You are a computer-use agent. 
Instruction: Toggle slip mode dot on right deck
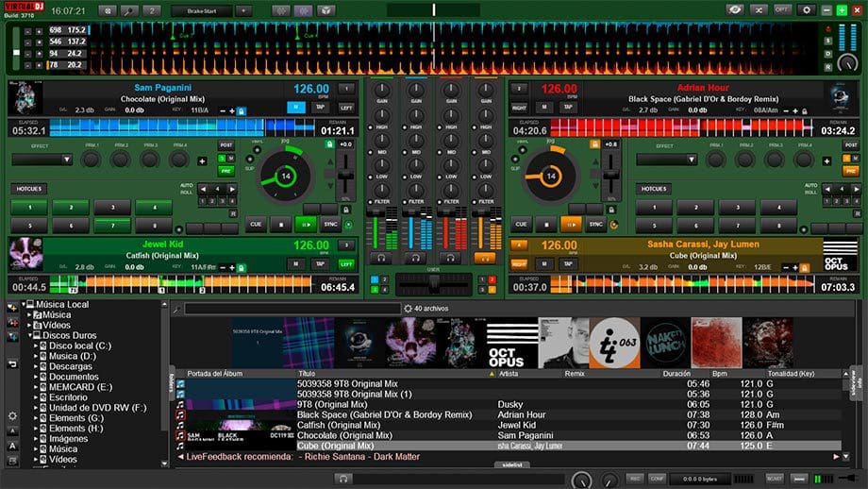tap(515, 160)
